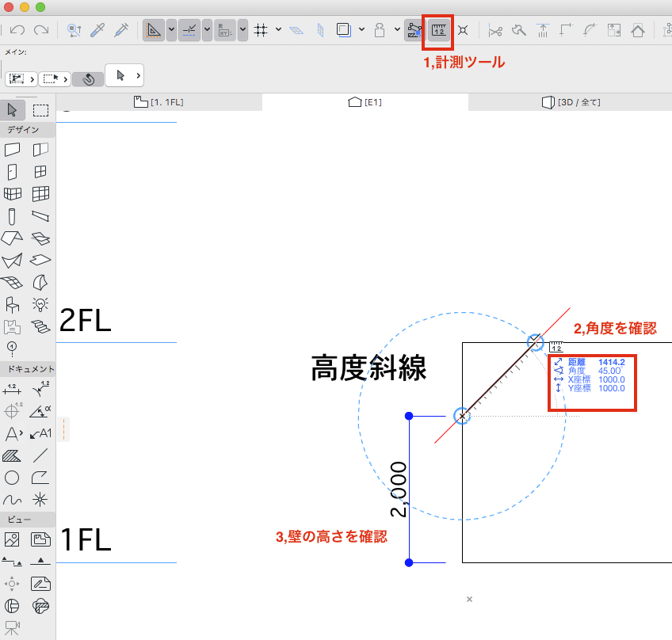
Task: Toggle the quick selection magnet button
Action: 88,78
